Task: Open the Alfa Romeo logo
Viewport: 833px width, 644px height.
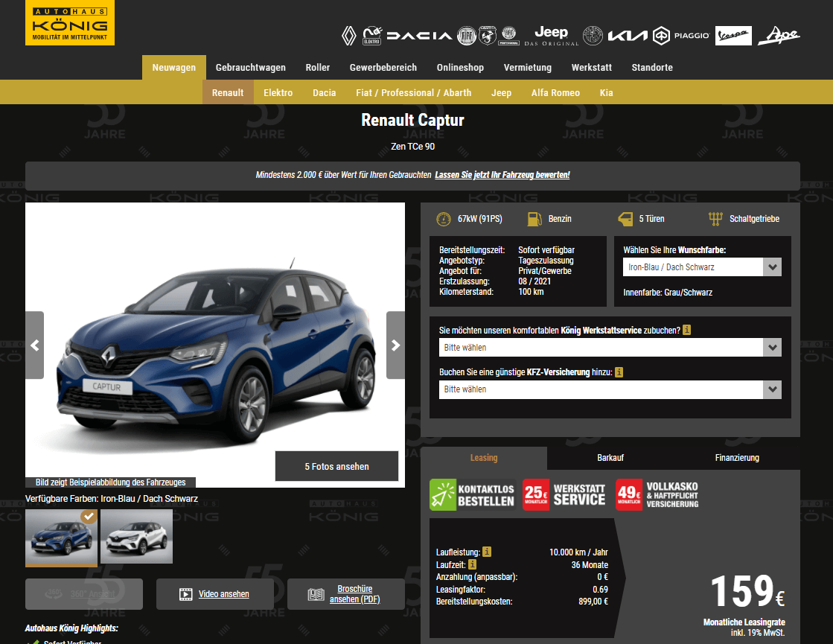Action: [593, 36]
